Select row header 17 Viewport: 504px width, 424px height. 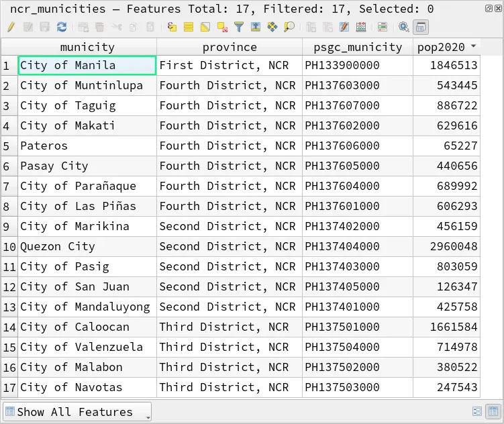tap(9, 388)
